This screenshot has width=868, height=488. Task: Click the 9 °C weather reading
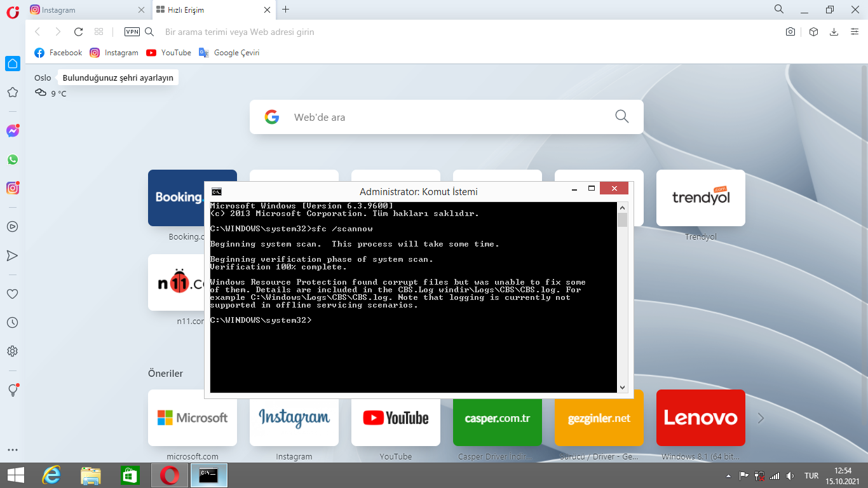(x=58, y=93)
